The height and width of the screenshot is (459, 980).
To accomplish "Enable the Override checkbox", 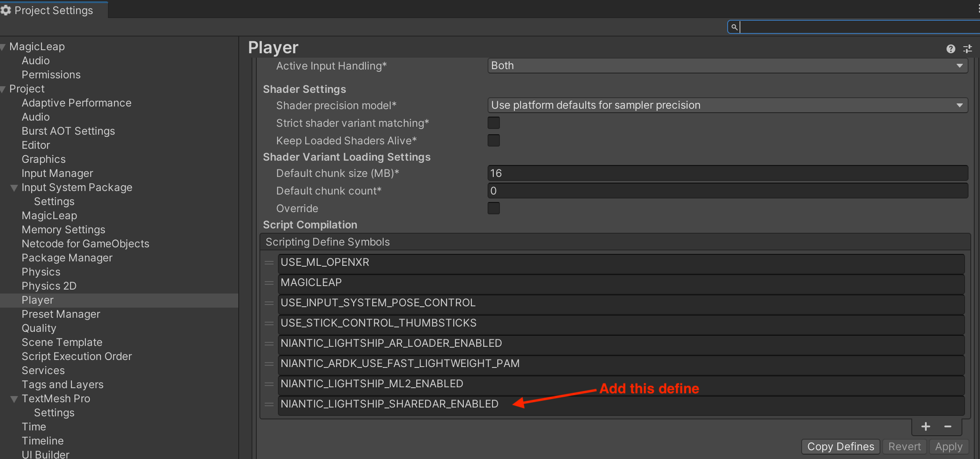I will coord(494,208).
